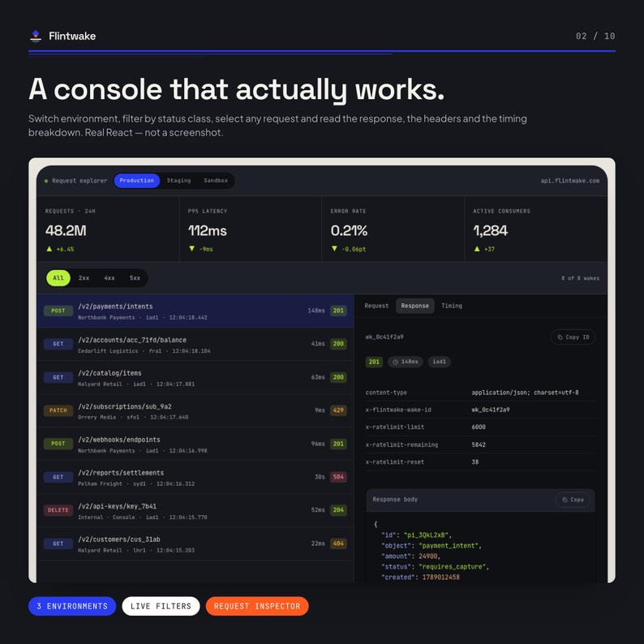Click the x-ratelimit-remaining value 5842
This screenshot has width=644, height=644.
tap(479, 444)
